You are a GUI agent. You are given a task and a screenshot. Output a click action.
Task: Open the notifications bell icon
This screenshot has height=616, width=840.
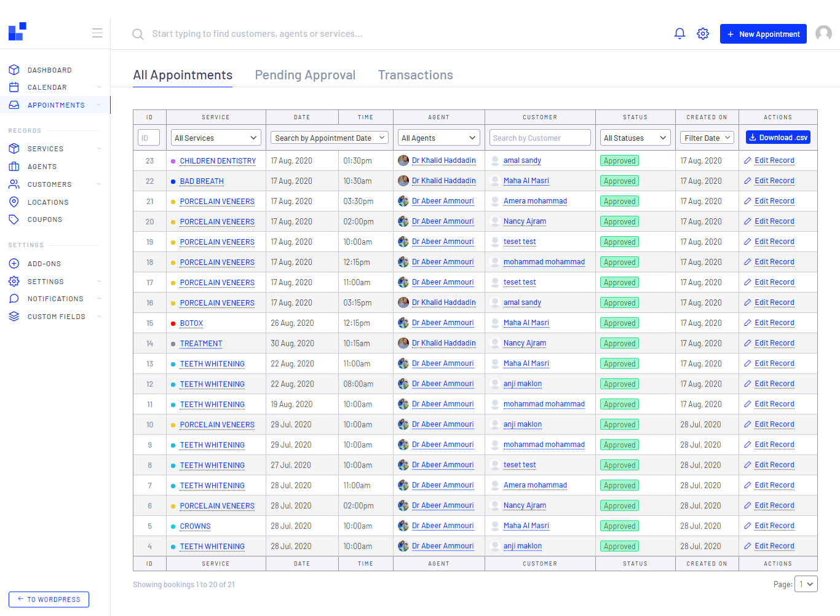(680, 34)
